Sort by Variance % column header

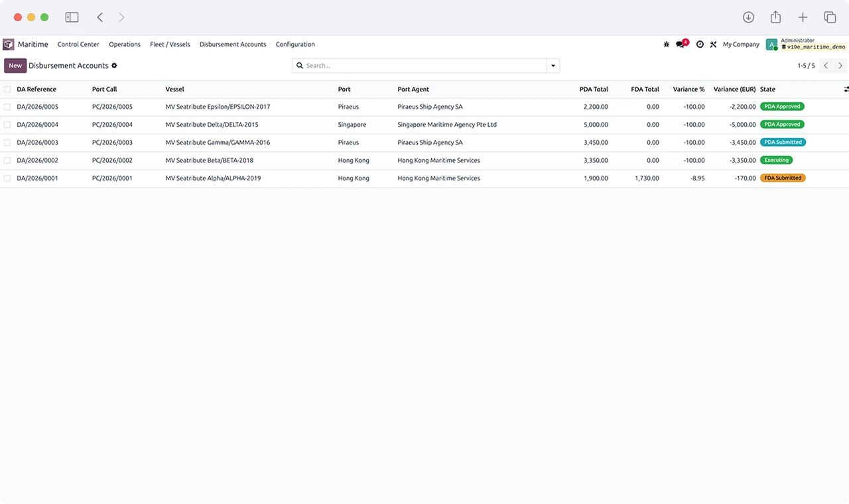688,90
